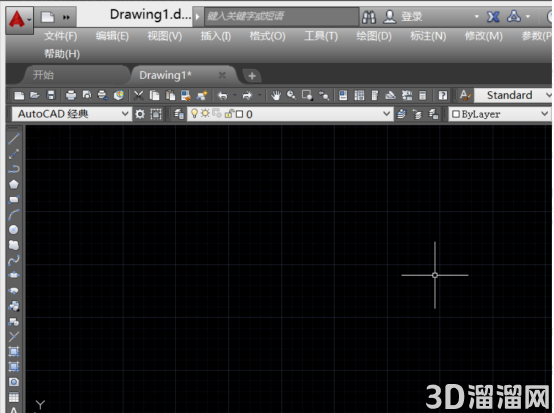Expand the Redo history dropdown arrow
Viewport: 554px width, 413px height.
(260, 95)
